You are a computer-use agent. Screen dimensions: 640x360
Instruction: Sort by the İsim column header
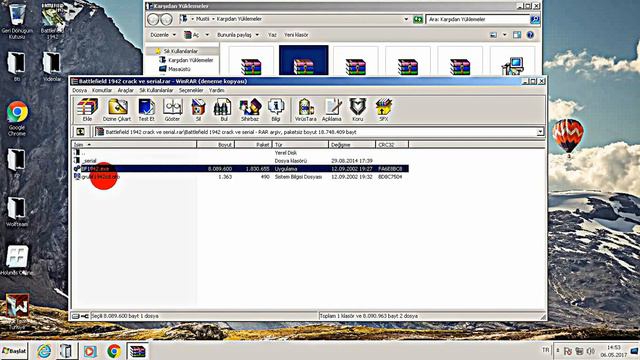tap(134, 144)
